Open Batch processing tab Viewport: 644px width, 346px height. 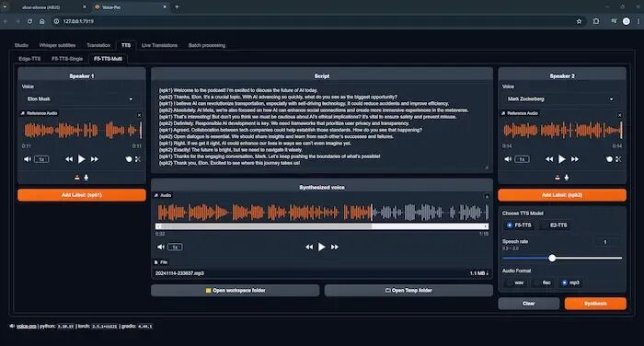click(x=207, y=45)
